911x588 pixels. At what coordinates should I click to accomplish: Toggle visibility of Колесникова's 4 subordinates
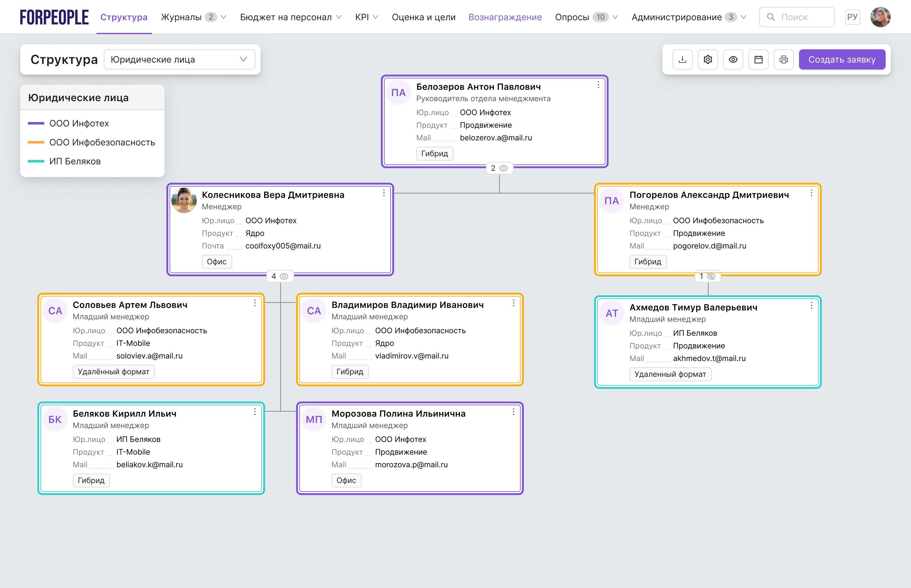284,276
